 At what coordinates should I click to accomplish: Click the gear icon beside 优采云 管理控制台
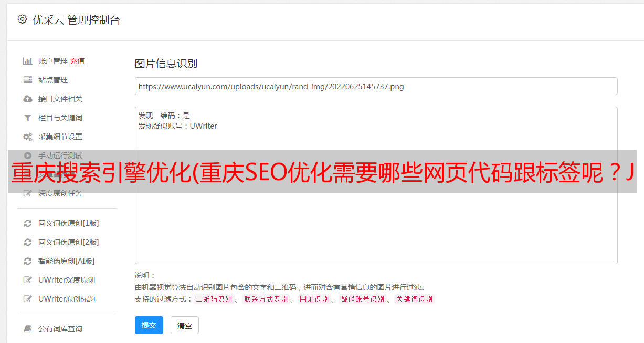[22, 19]
